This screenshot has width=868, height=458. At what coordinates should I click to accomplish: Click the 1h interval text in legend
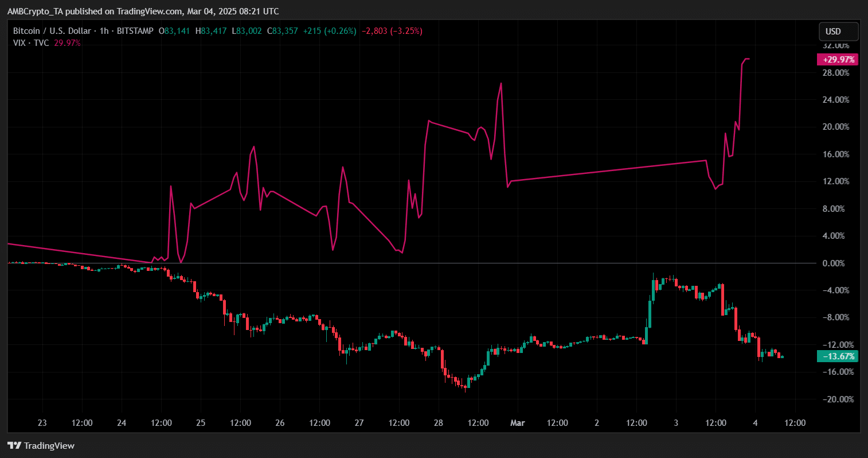[104, 31]
